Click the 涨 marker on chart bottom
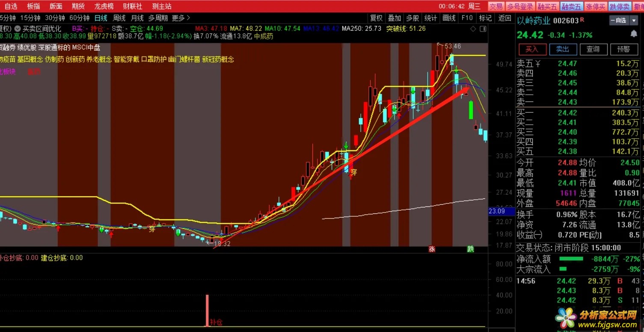The image size is (644, 332). point(432,249)
